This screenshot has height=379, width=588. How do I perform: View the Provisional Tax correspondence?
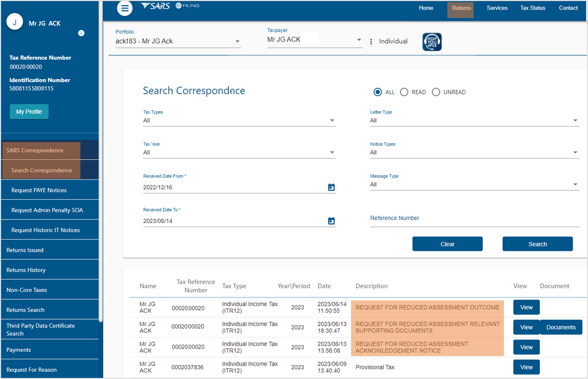(x=526, y=367)
